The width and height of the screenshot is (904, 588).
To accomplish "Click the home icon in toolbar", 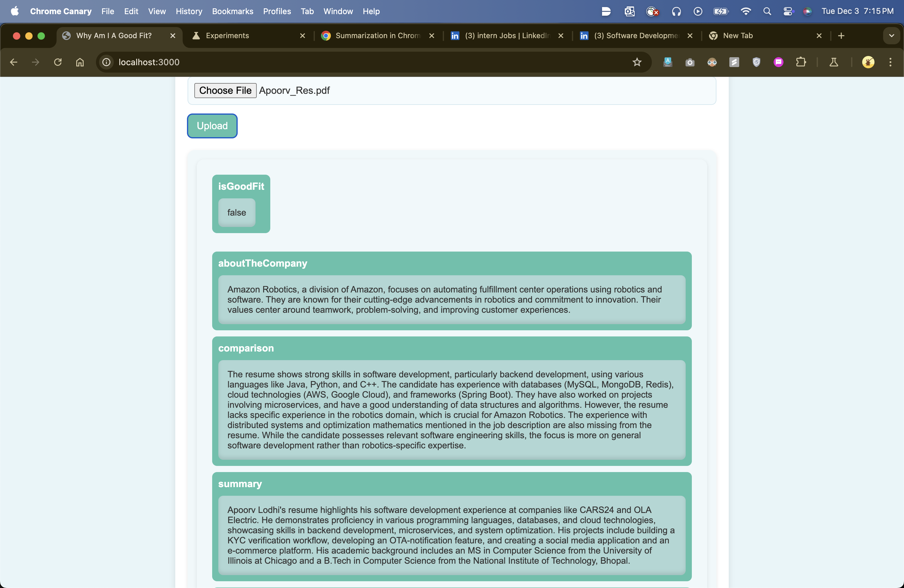I will [80, 62].
